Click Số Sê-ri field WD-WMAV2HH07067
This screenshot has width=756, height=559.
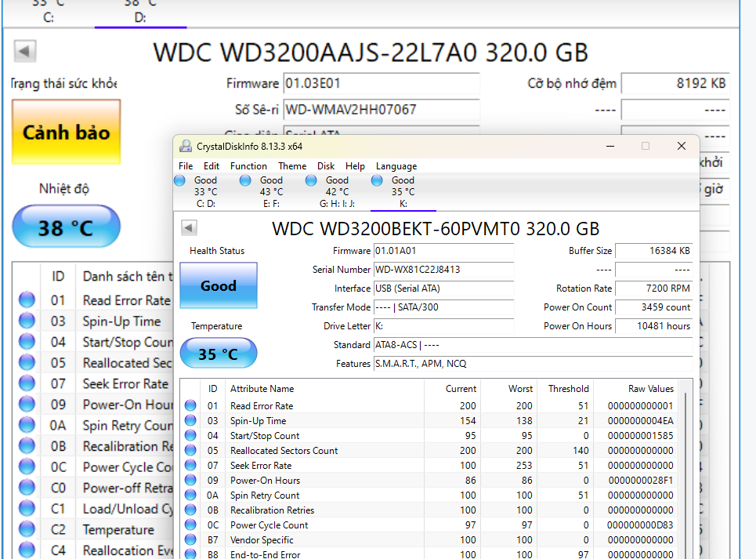[382, 110]
